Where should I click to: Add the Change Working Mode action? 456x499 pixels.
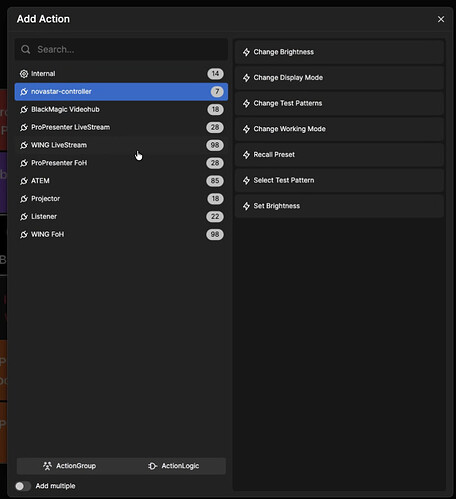tap(339, 129)
